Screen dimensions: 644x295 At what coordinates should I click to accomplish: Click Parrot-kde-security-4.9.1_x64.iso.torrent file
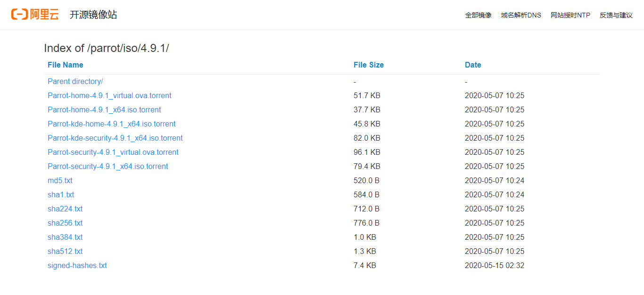pos(115,138)
